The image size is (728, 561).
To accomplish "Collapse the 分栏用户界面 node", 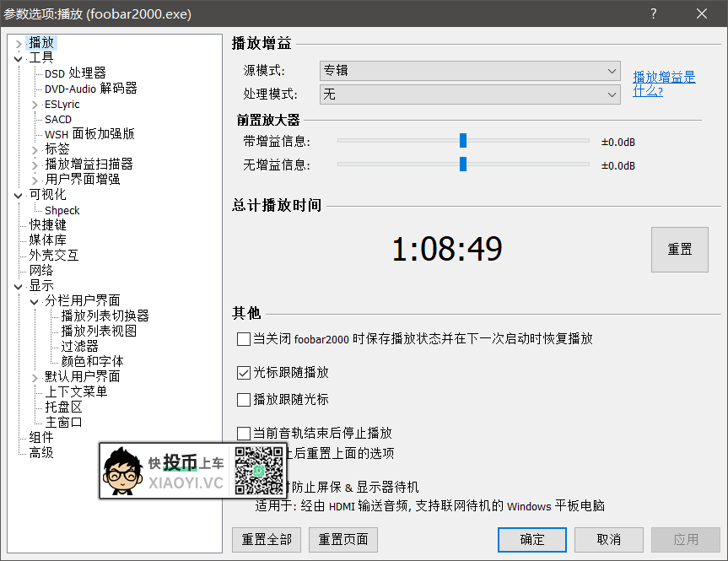I will point(35,302).
